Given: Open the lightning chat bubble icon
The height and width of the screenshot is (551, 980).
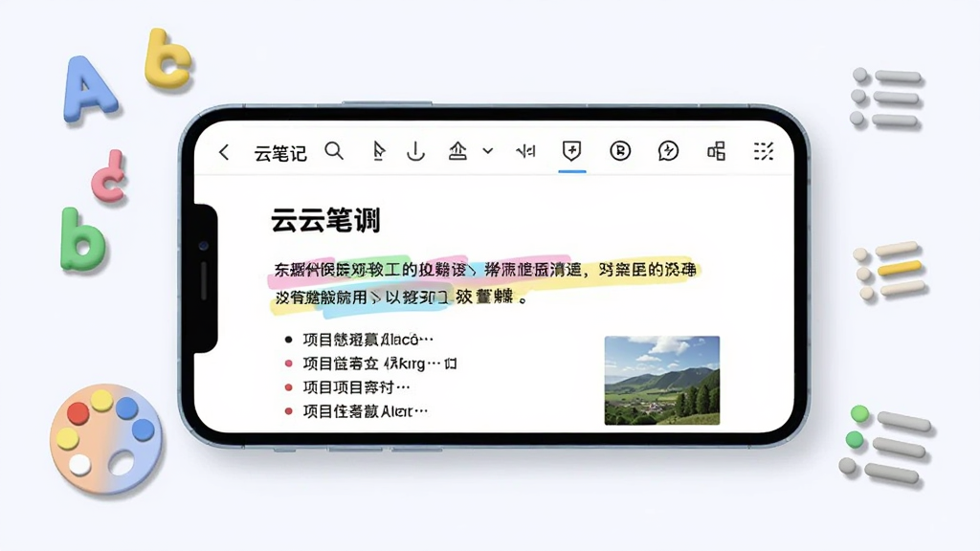Looking at the screenshot, I should pos(668,151).
